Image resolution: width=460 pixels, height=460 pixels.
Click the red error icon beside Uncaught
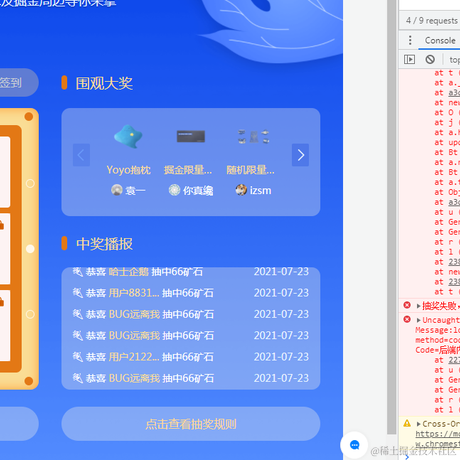tap(407, 319)
